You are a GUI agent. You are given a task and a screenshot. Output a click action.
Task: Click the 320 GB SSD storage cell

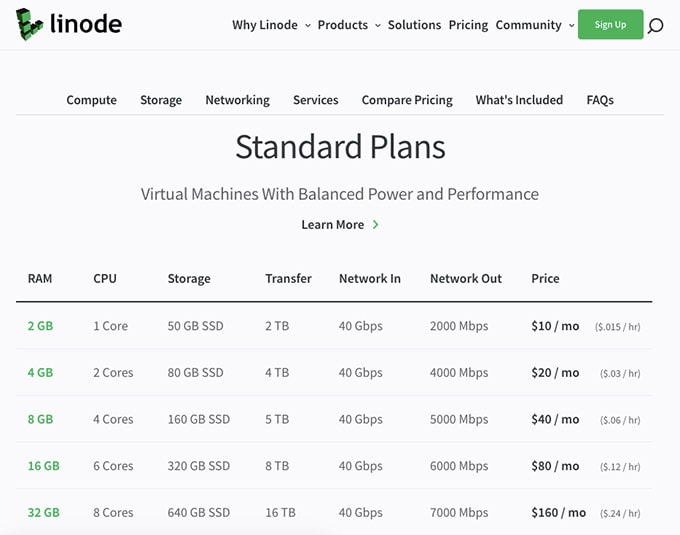coord(199,466)
